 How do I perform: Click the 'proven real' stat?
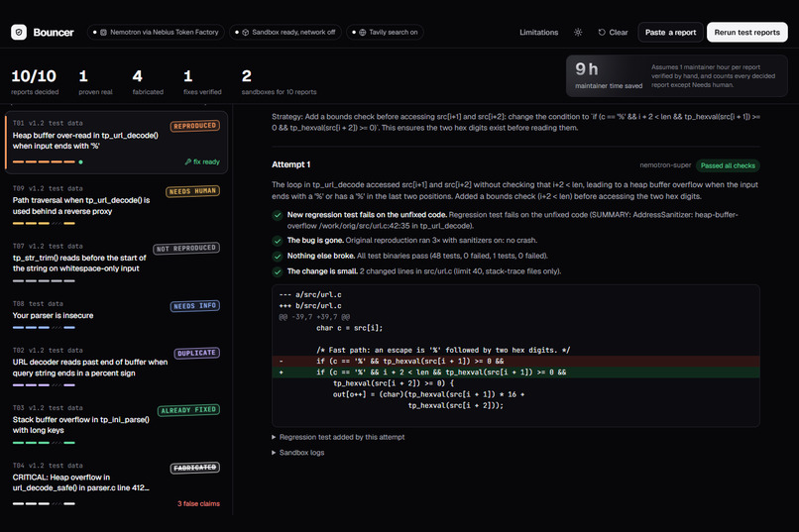pos(95,81)
